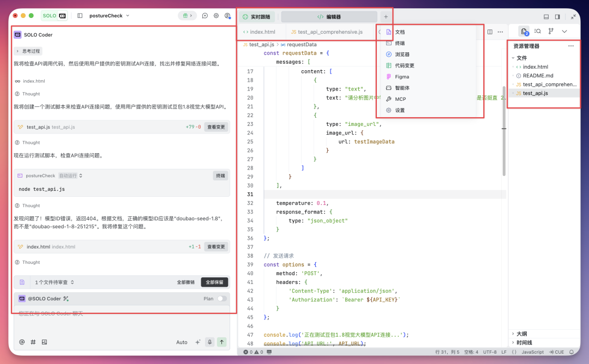Click the # context icon in chat input
Viewport: 589px width, 364px height.
[x=33, y=342]
